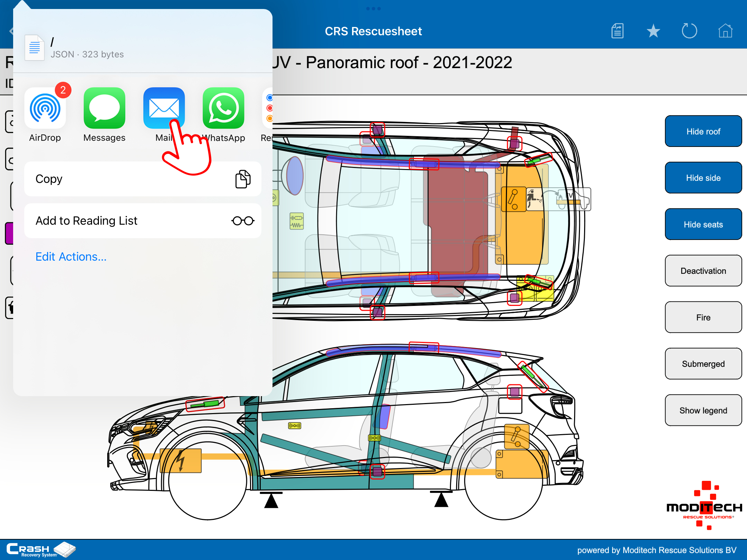Tap the high-voltage battery symbol in side view

[181, 461]
